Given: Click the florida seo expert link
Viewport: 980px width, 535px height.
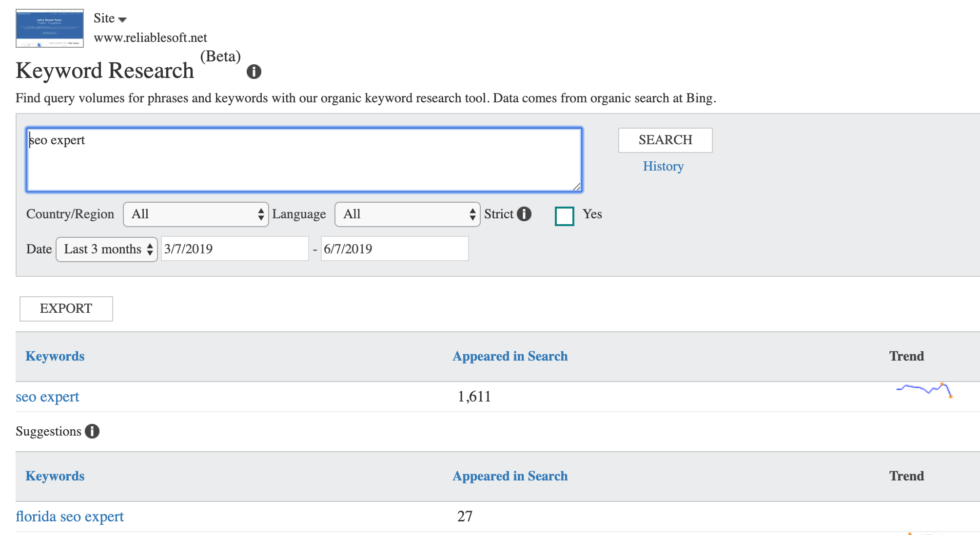Looking at the screenshot, I should 70,517.
